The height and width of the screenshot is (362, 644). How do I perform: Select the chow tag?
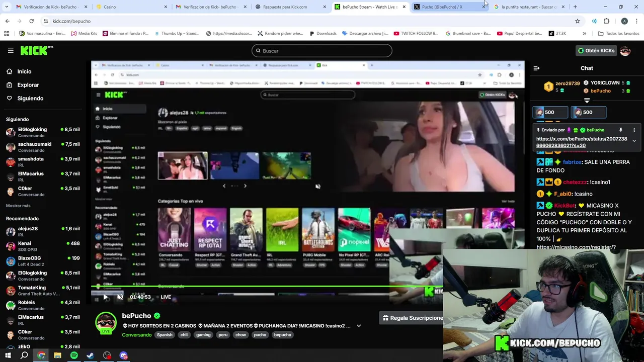pos(240,335)
